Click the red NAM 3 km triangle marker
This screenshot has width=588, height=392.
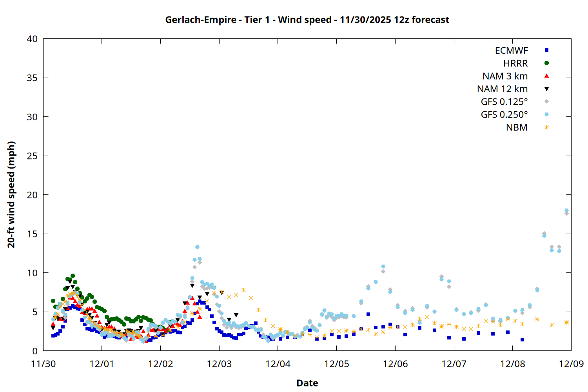tap(546, 76)
